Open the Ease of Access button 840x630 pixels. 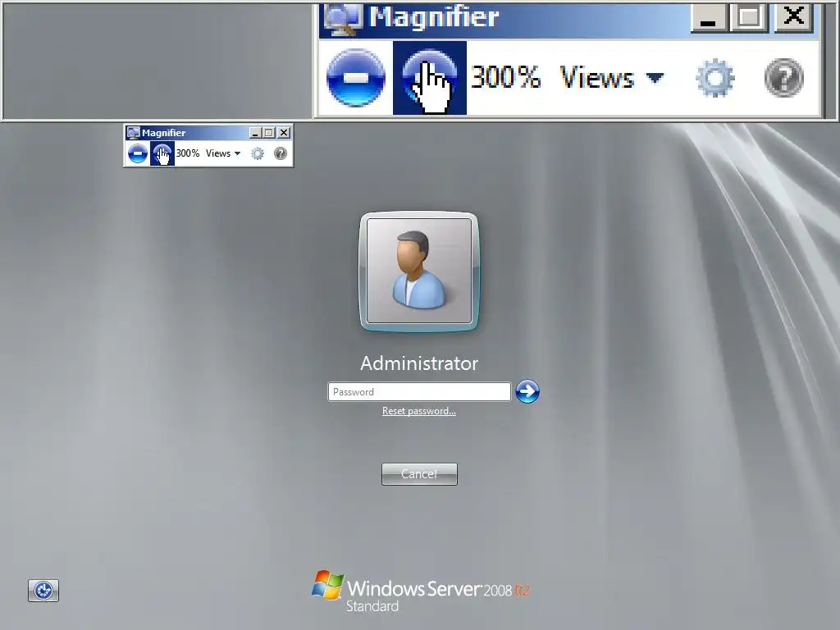click(43, 591)
